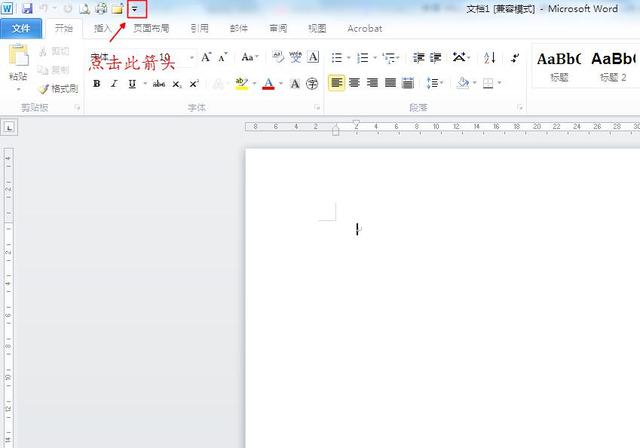The height and width of the screenshot is (448, 640).
Task: Switch to the 插入 ribbon tab
Action: coord(103,28)
